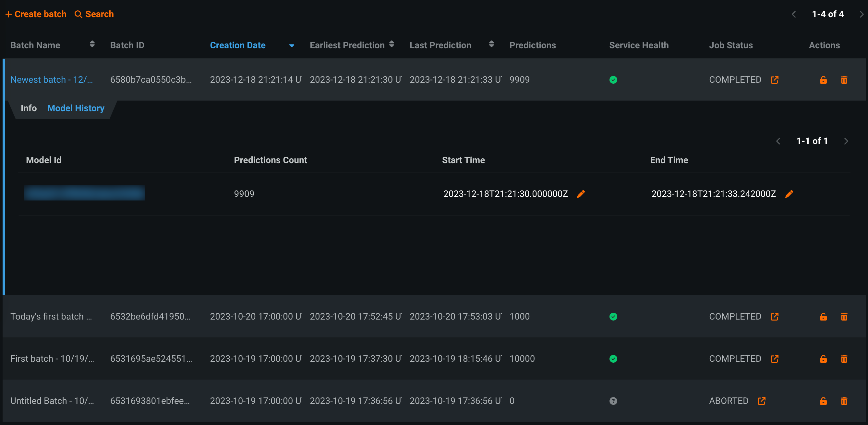Click trash icon for Untitled Batch
This screenshot has height=425, width=868.
844,401
